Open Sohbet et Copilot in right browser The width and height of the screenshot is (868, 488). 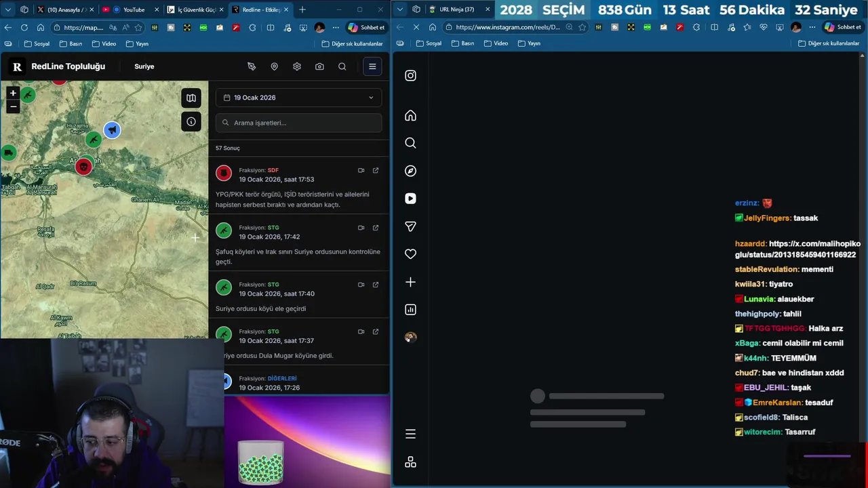[842, 27]
